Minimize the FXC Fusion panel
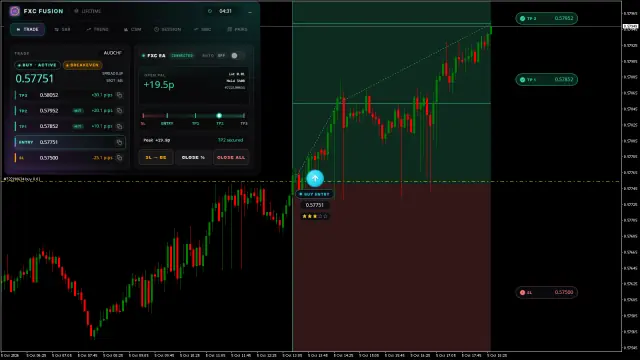The height and width of the screenshot is (360, 640). [x=250, y=12]
